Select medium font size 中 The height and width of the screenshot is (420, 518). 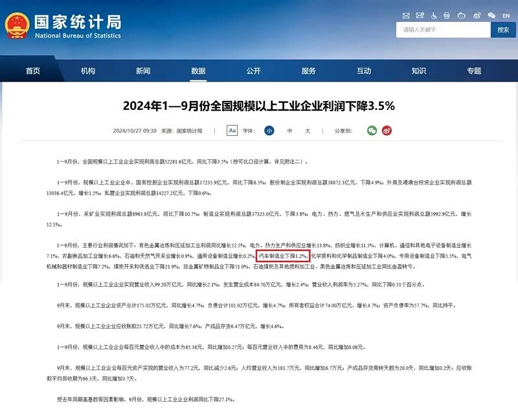pyautogui.click(x=289, y=131)
